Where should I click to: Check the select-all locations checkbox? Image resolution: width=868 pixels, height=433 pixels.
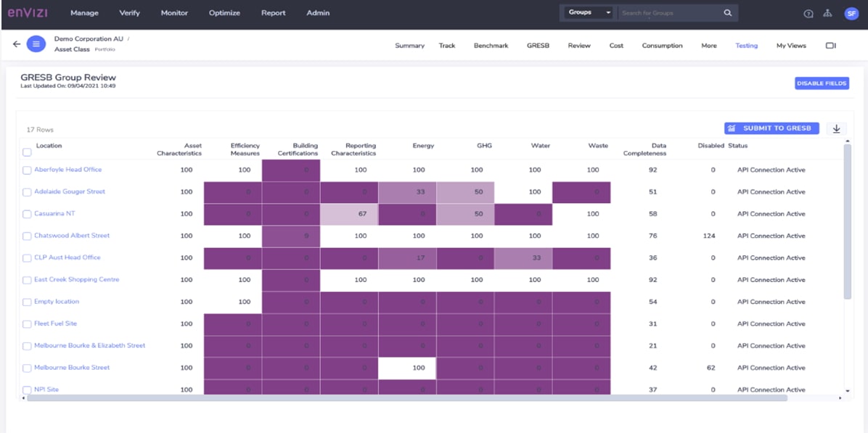click(x=27, y=152)
